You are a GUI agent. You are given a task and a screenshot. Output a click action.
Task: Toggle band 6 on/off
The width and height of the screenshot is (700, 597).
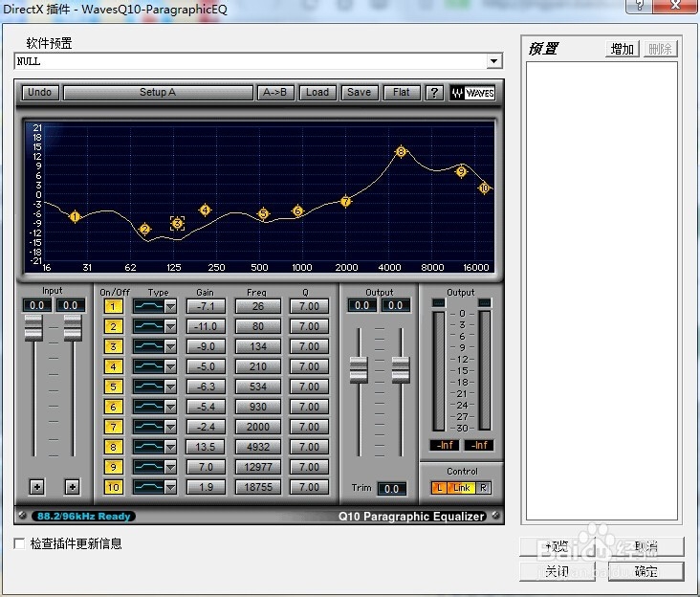pos(113,407)
